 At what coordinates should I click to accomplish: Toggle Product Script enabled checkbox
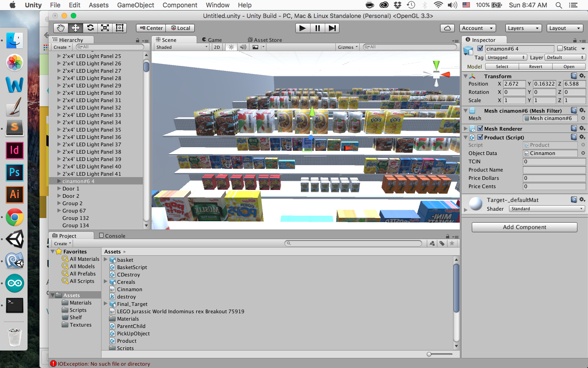(480, 137)
